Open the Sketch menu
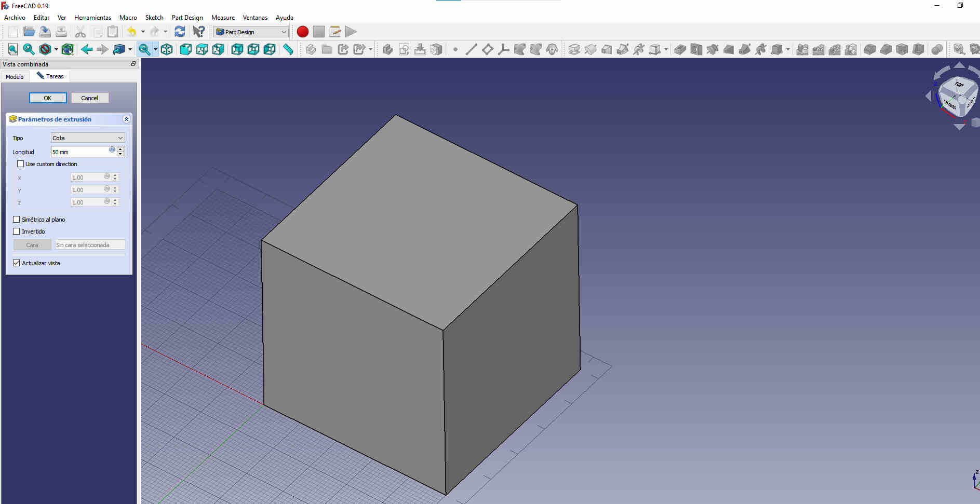 click(154, 18)
